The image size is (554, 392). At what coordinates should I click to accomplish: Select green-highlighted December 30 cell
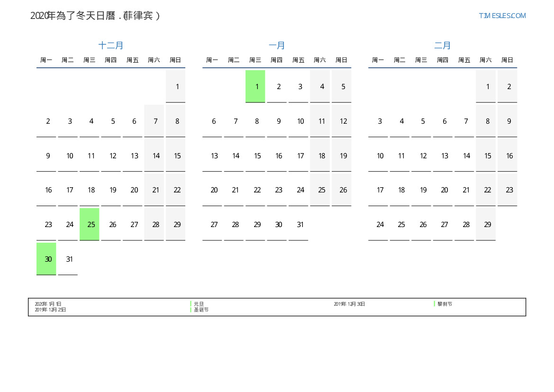point(46,259)
